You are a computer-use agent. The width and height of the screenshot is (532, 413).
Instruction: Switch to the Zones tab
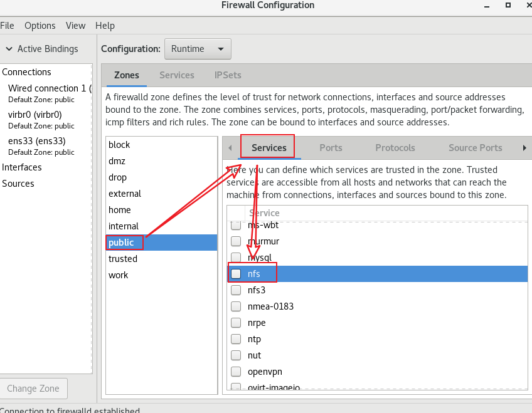tap(126, 75)
